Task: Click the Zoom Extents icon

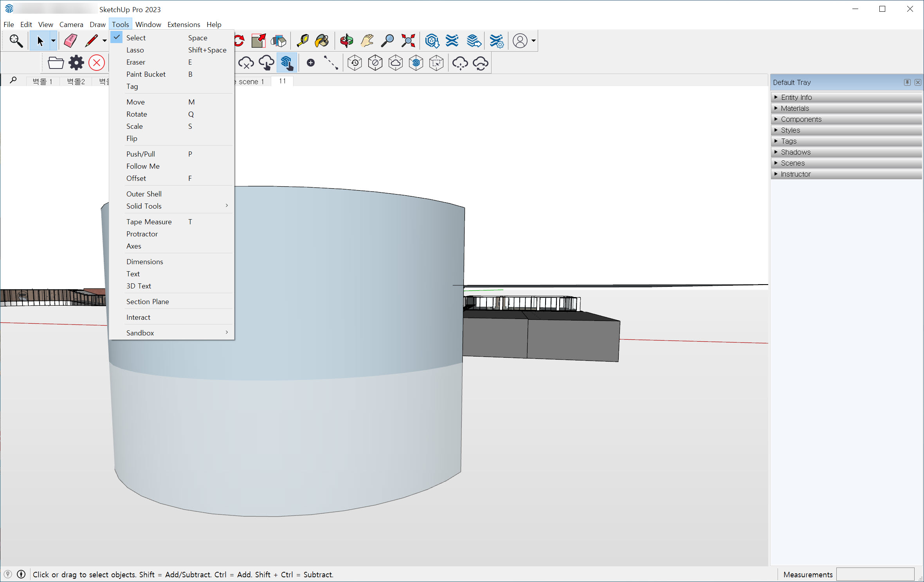Action: point(408,41)
